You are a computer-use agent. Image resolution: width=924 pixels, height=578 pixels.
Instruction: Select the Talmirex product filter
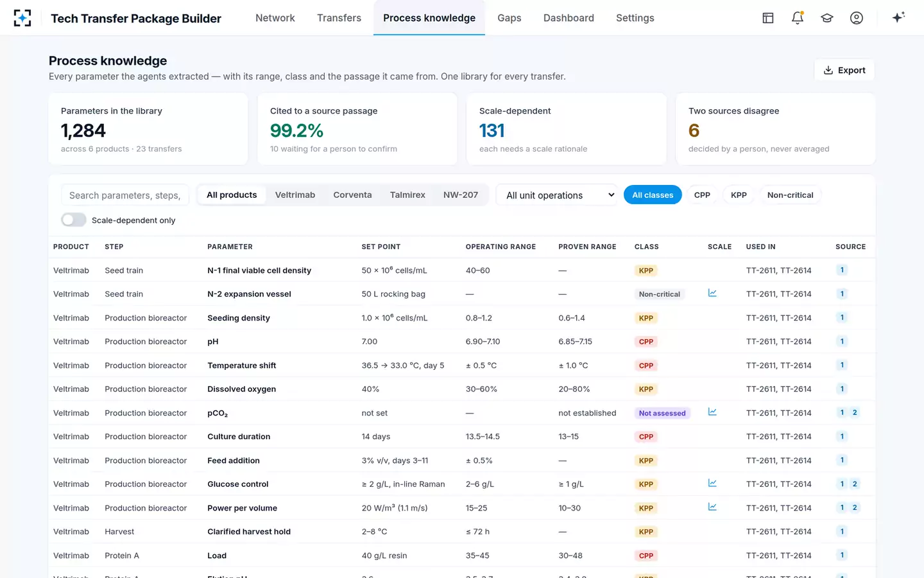pyautogui.click(x=407, y=195)
